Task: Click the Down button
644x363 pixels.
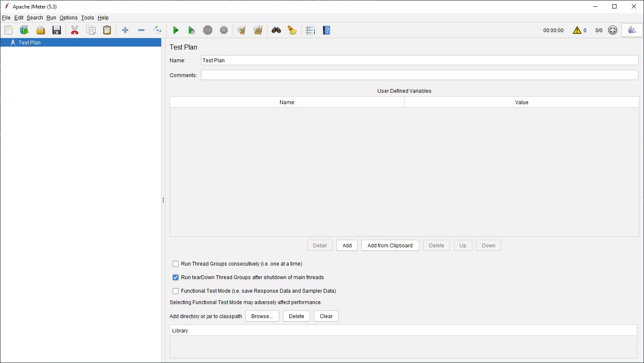Action: click(489, 246)
